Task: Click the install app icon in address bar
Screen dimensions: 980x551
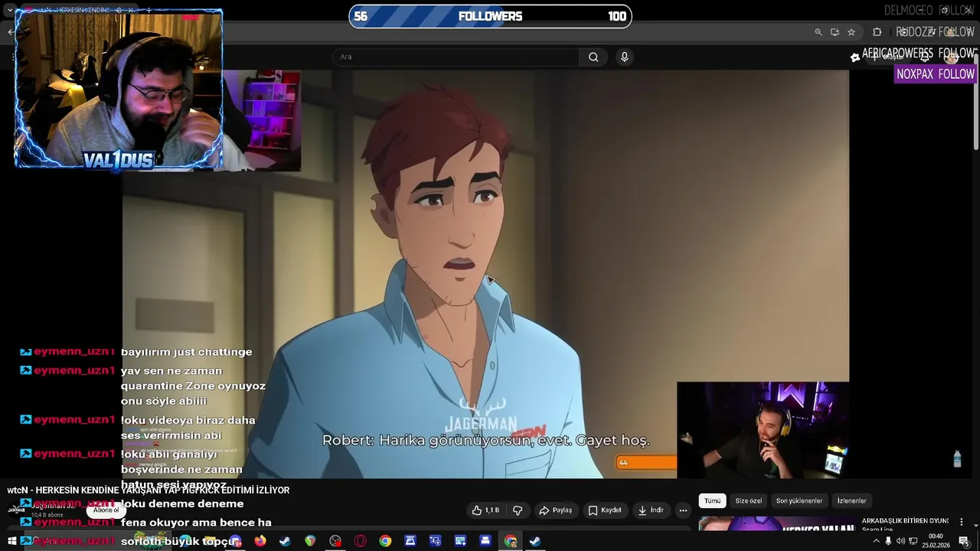Action: tap(835, 32)
